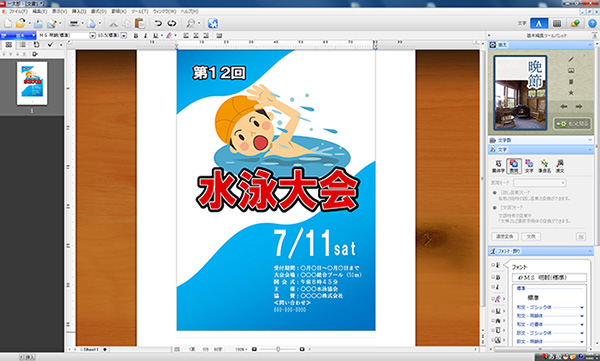Viewport: 600px width, 361px height.
Task: Click the もっと見る button under picture preview
Action: click(x=573, y=124)
